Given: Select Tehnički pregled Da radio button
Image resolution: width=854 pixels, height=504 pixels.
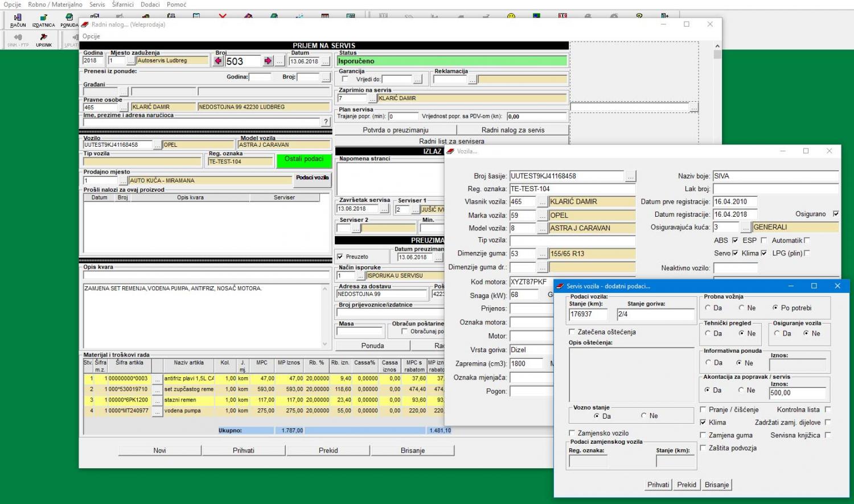Looking at the screenshot, I should coord(708,333).
